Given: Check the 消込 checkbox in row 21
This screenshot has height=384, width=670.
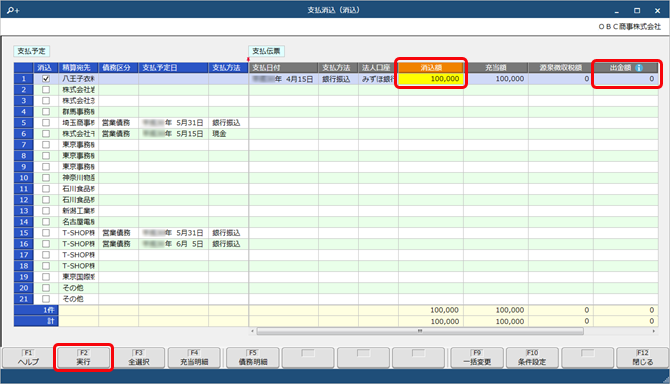Looking at the screenshot, I should (46, 299).
